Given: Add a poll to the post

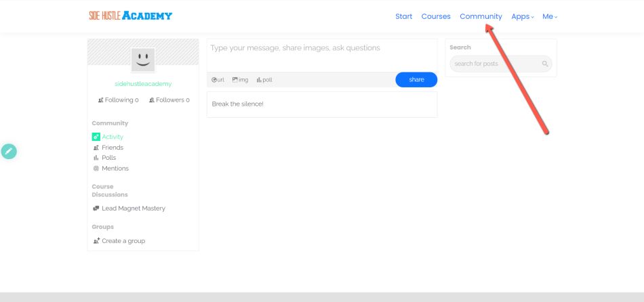Looking at the screenshot, I should (264, 80).
